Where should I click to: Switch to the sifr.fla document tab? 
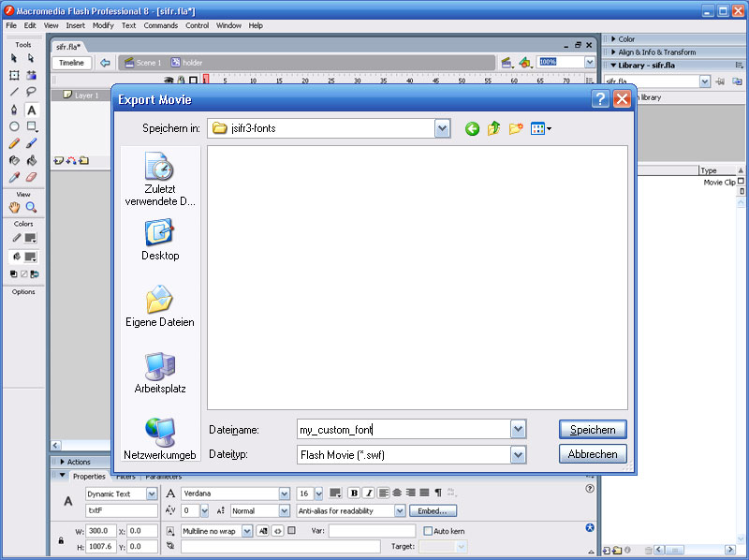[x=67, y=46]
